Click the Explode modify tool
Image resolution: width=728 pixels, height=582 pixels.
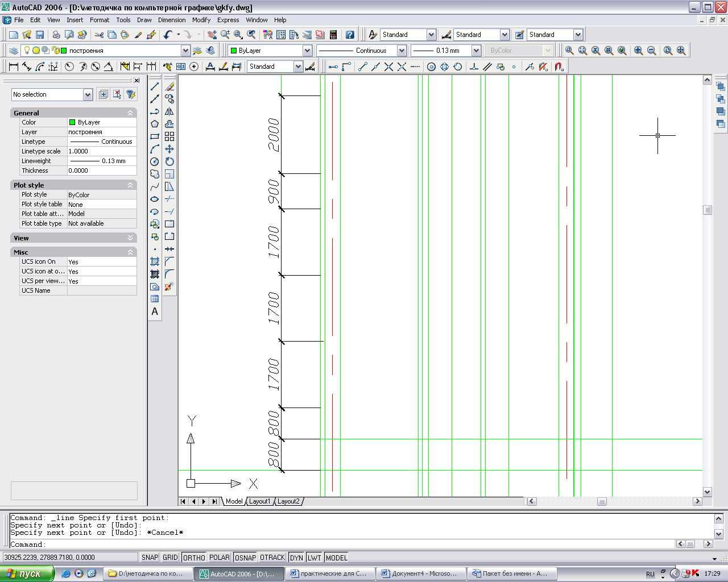pyautogui.click(x=169, y=286)
